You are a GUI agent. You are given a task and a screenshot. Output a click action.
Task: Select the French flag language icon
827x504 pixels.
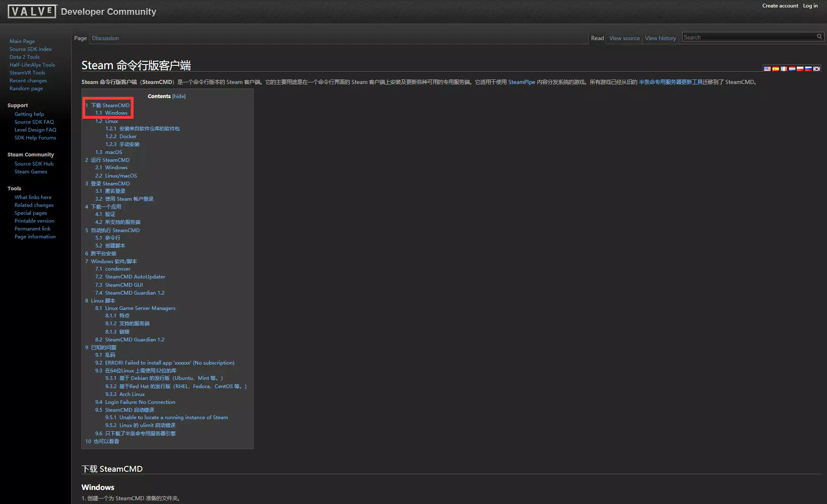coord(784,69)
